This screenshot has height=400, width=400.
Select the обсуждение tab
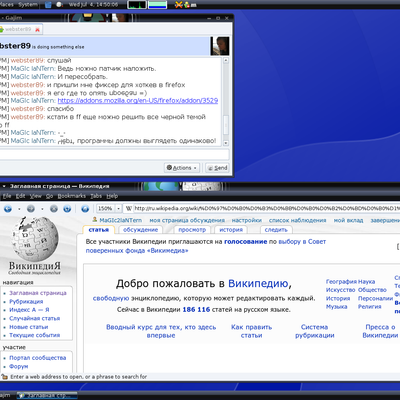(x=140, y=230)
